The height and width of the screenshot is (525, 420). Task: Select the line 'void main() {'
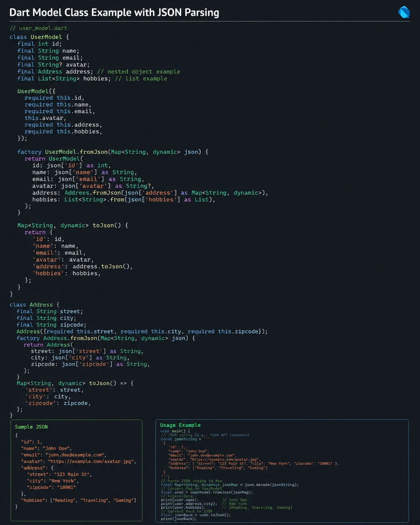click(175, 431)
